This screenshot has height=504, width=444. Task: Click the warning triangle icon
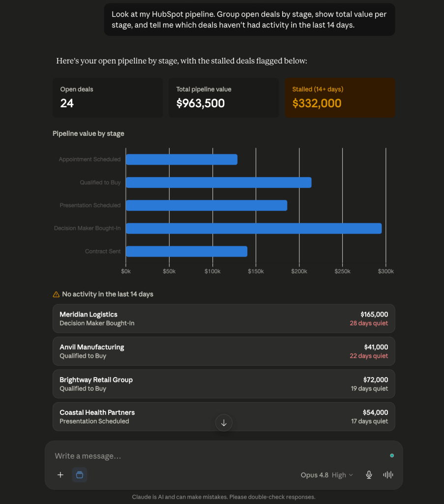point(56,294)
